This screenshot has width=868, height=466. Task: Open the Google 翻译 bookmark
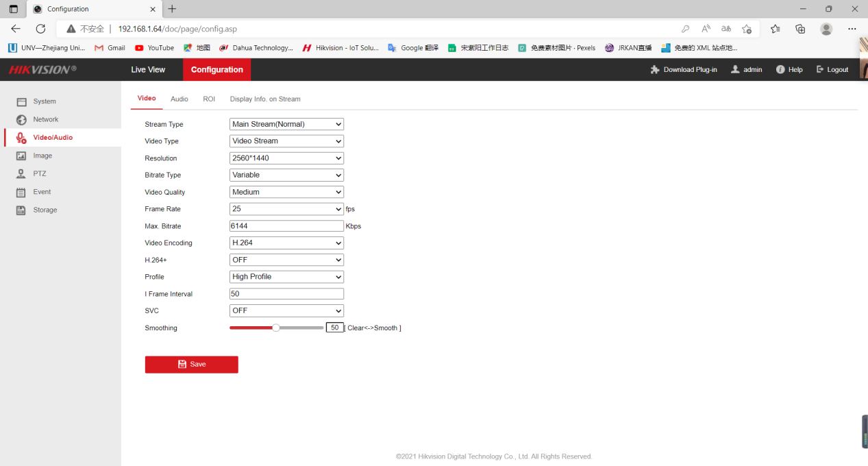pyautogui.click(x=413, y=48)
